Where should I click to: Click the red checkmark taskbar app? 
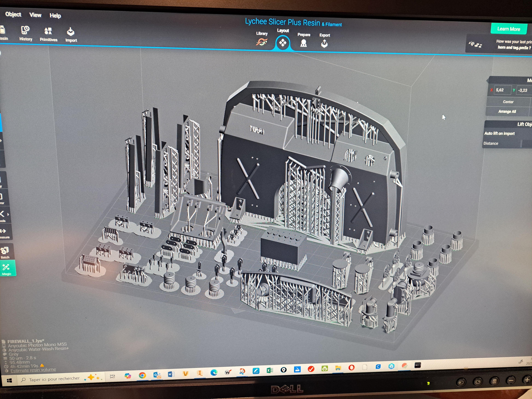pos(311,369)
